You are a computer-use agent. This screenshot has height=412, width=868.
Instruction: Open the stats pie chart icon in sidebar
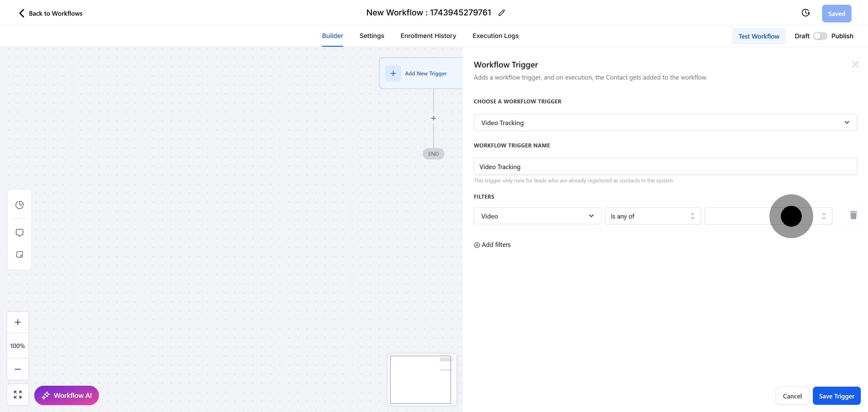pyautogui.click(x=20, y=205)
